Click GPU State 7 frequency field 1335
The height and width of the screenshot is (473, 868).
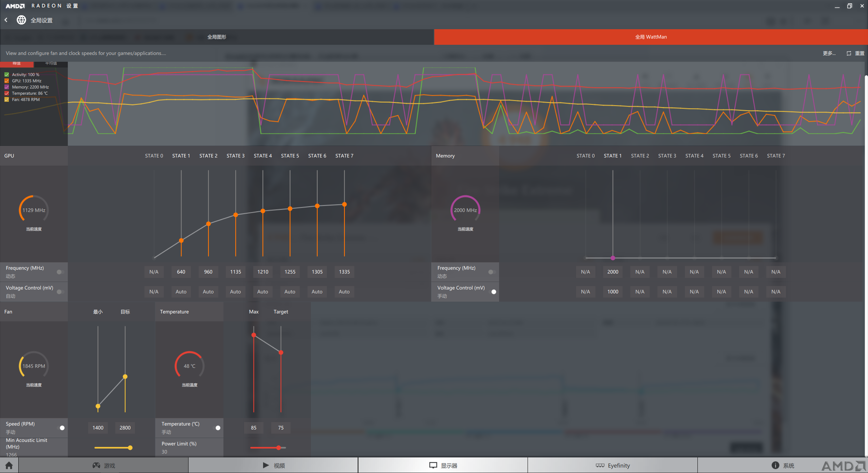(344, 272)
